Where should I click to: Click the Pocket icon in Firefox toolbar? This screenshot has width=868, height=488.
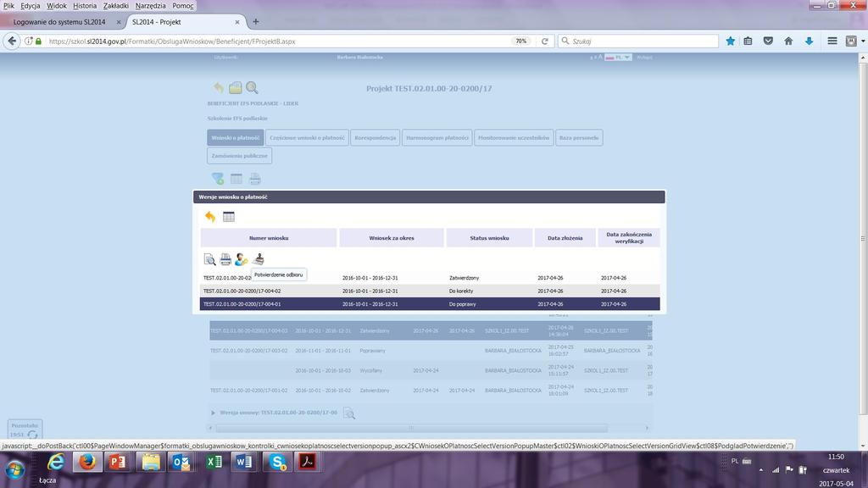point(768,41)
